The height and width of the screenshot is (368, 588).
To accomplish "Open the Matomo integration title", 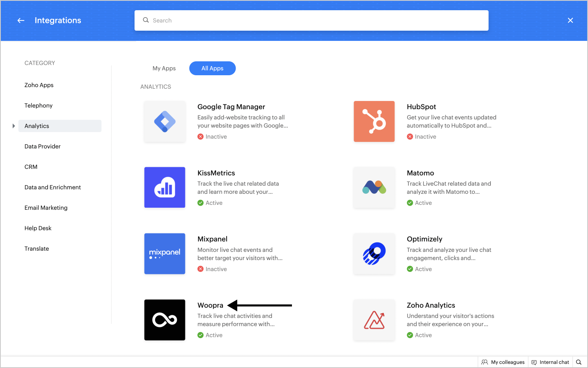I will click(421, 173).
